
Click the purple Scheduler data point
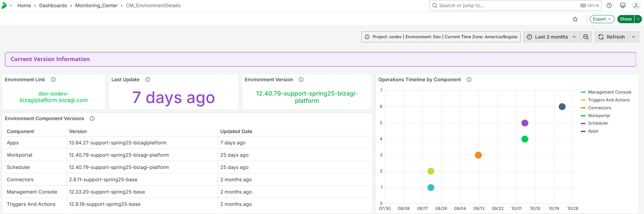525,123
